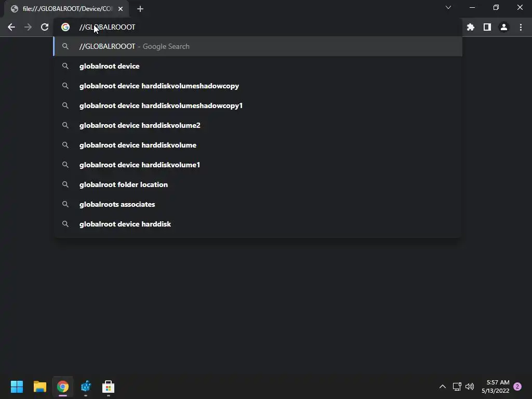Choose 'globalroot folder location' suggestion
Screen dimensions: 532x399
[x=258, y=184]
